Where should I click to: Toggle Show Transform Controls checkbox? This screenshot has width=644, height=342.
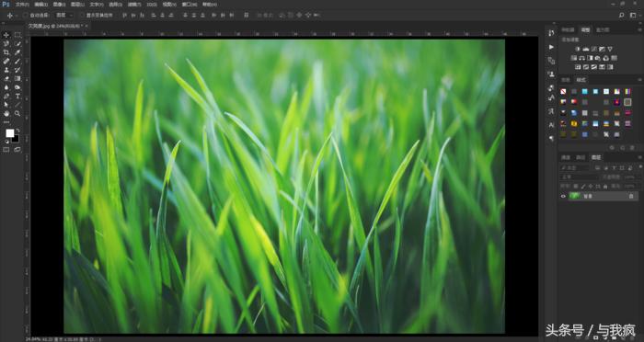pos(82,16)
